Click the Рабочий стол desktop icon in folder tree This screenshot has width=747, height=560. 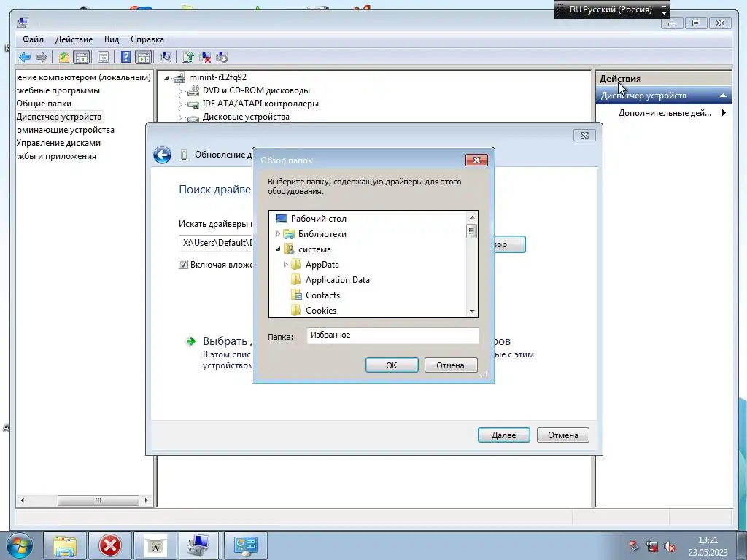click(282, 219)
